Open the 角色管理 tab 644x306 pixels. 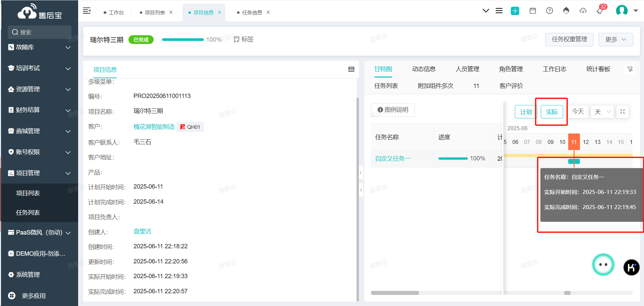pyautogui.click(x=511, y=69)
